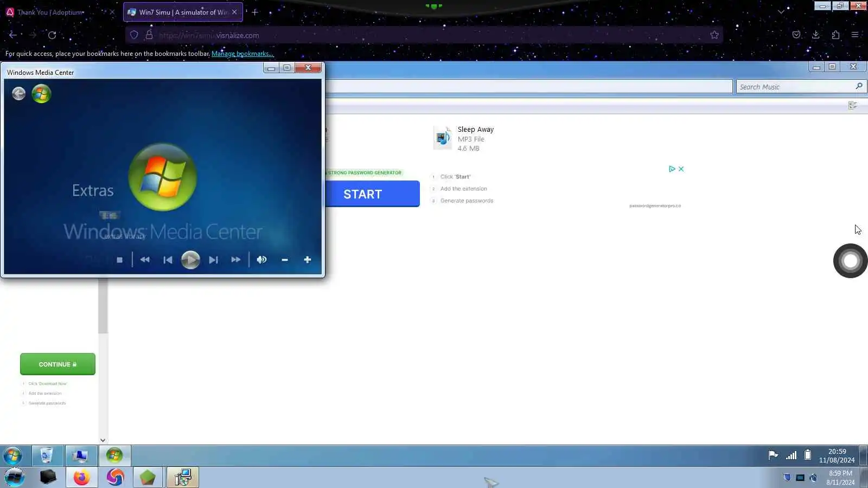The height and width of the screenshot is (488, 868).
Task: Open the host clock showing 8:59 PM
Action: coord(840,477)
